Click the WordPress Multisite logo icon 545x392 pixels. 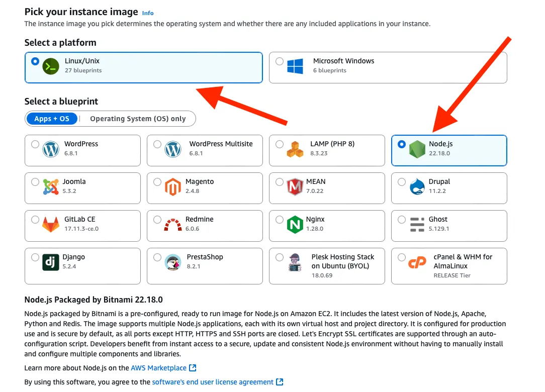(173, 149)
